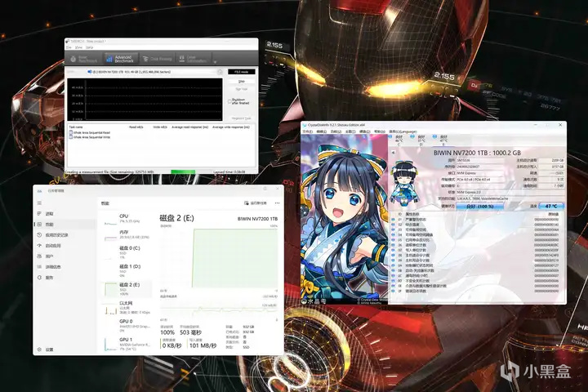Click 运行新任务 run new task button
588x392 pixels.
(x=255, y=203)
